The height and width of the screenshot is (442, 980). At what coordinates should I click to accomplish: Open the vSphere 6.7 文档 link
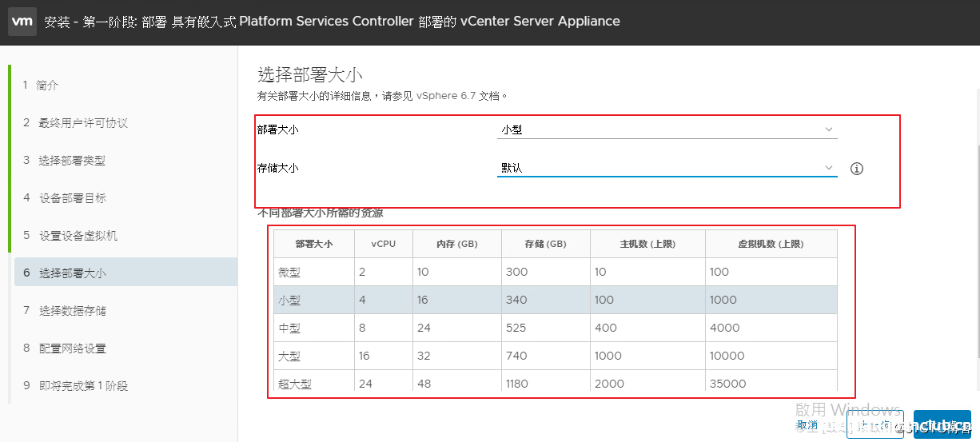462,96
